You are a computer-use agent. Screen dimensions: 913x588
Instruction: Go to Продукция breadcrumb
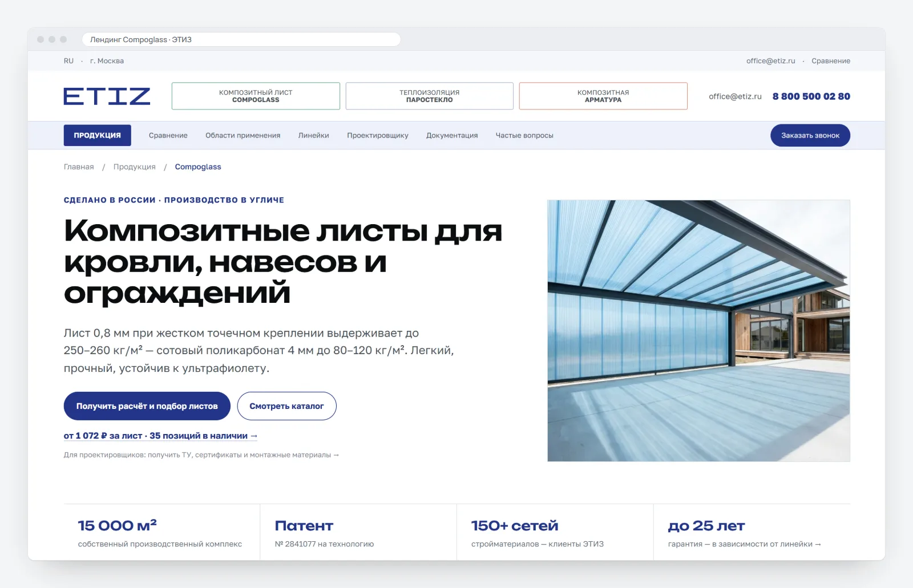tap(135, 167)
